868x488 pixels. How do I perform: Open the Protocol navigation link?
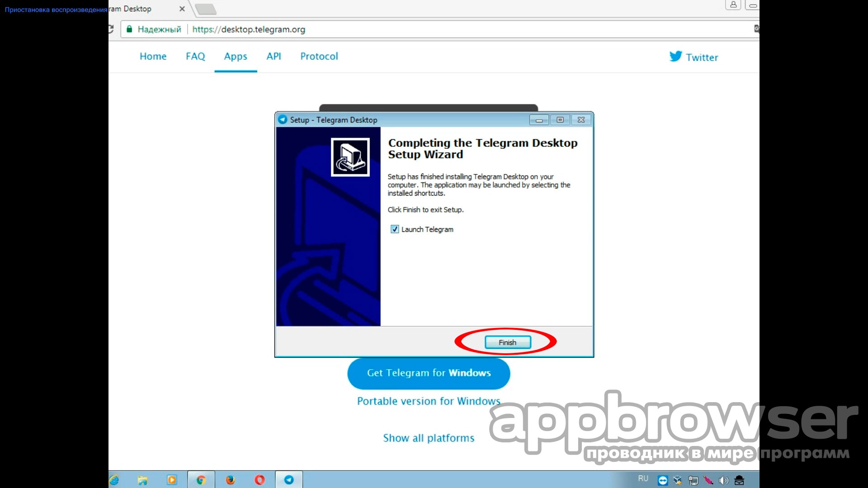tap(319, 56)
